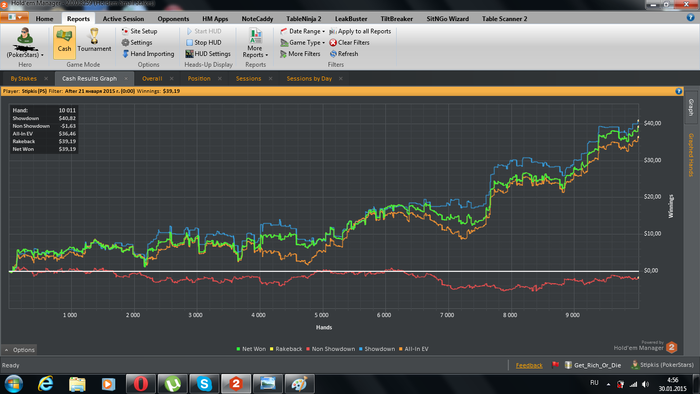The height and width of the screenshot is (394, 700).
Task: Toggle the Rakeback legend series
Action: coord(286,349)
